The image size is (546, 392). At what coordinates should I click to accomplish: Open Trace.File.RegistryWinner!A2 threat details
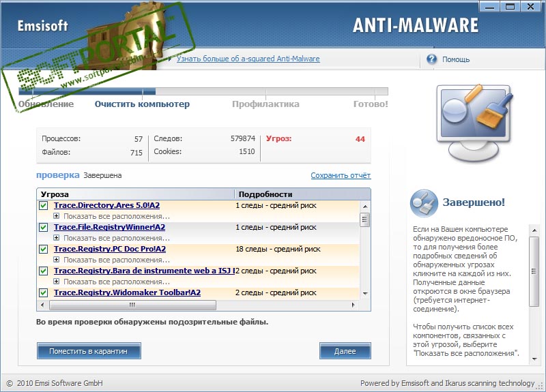click(x=109, y=227)
